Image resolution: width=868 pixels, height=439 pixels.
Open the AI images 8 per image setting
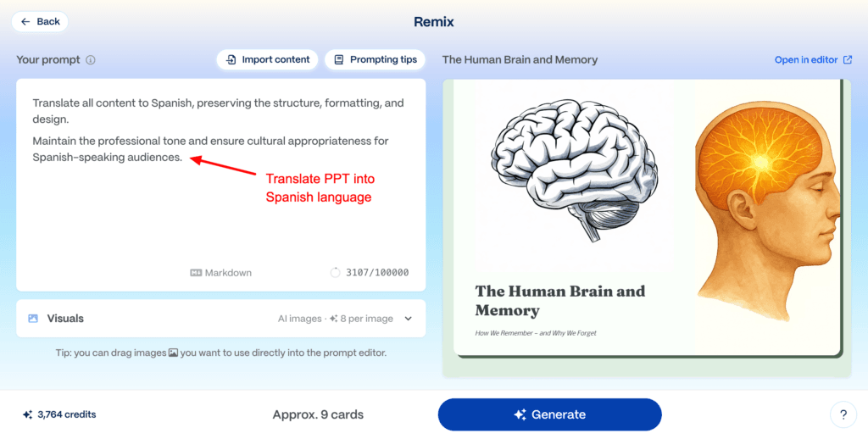tap(336, 319)
